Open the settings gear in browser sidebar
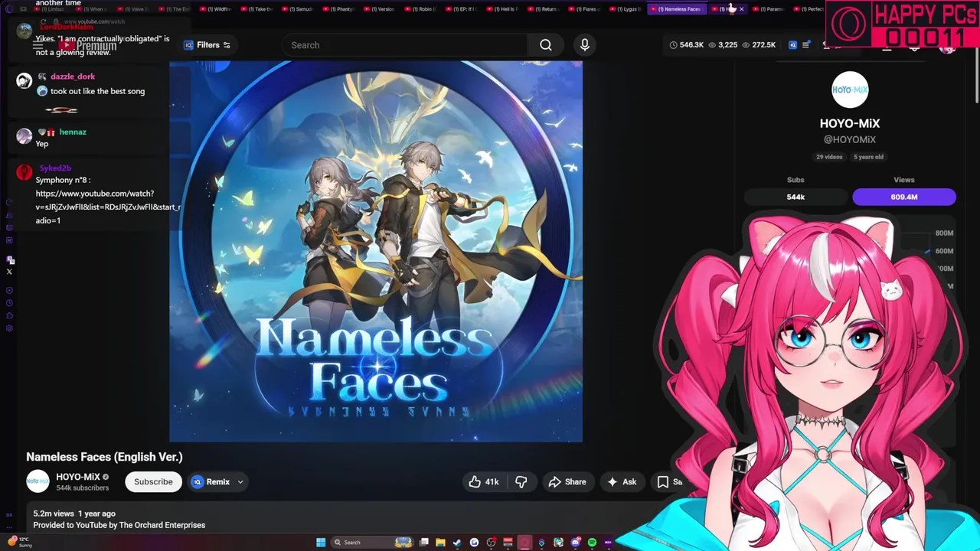 pyautogui.click(x=9, y=328)
